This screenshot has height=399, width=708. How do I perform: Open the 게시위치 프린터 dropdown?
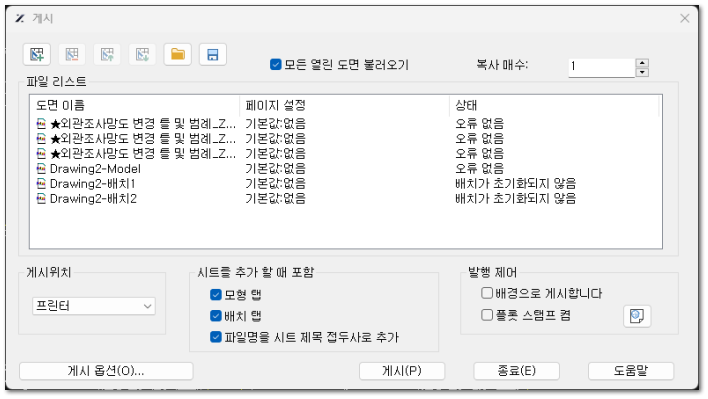tap(94, 306)
